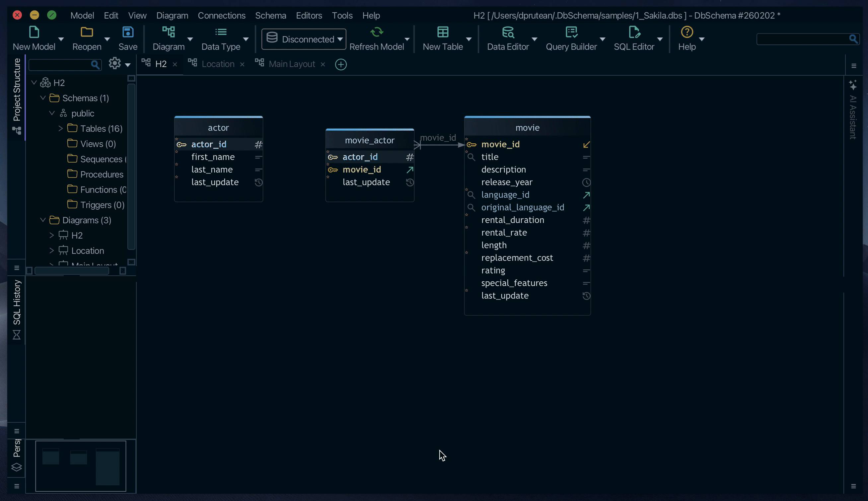Click the Save toolbar icon
The width and height of the screenshot is (868, 501).
[128, 32]
